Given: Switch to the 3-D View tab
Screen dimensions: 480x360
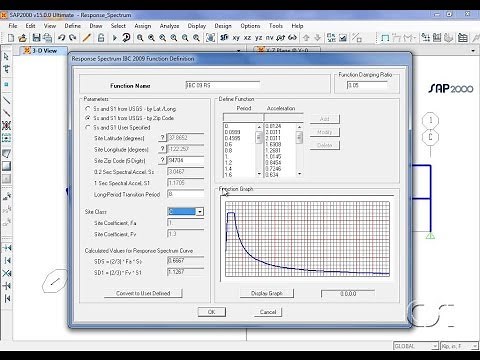Looking at the screenshot, I should pos(44,51).
